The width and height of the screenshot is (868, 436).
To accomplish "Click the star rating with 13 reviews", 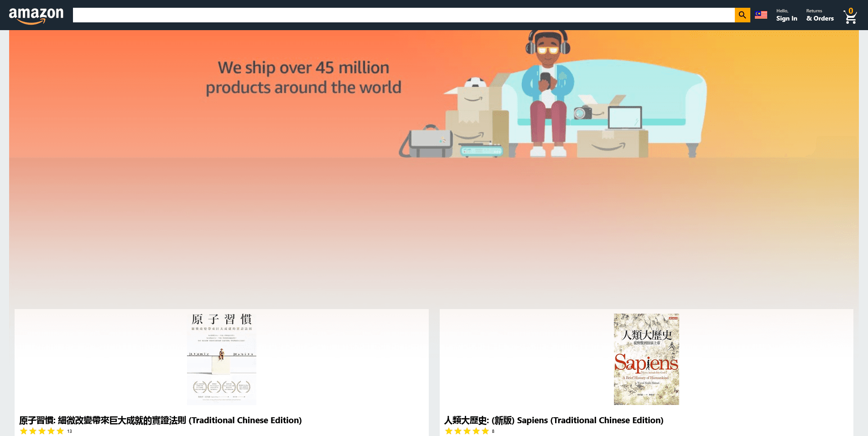I will pos(42,431).
